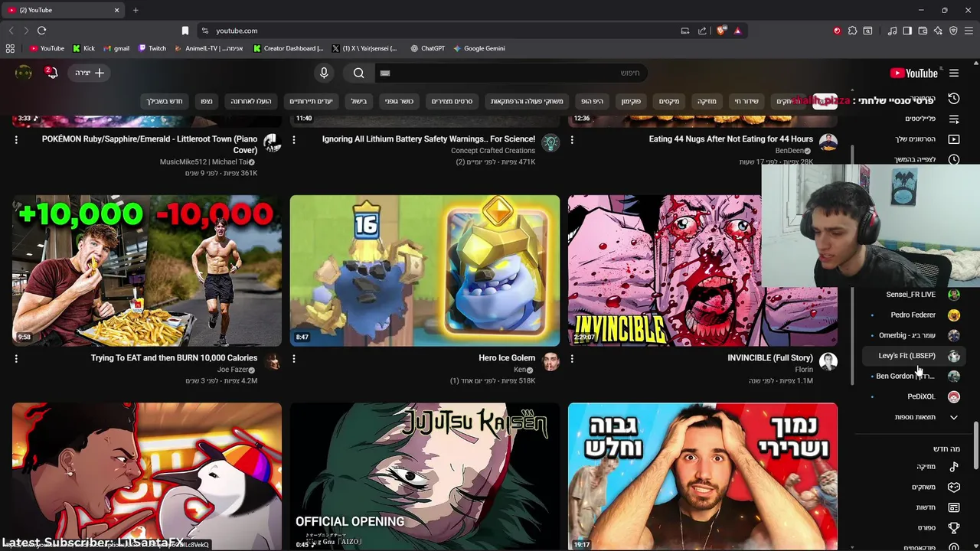Viewport: 980px width, 551px height.
Task: Click Concept Crafted Creations channel avatar
Action: tap(550, 142)
